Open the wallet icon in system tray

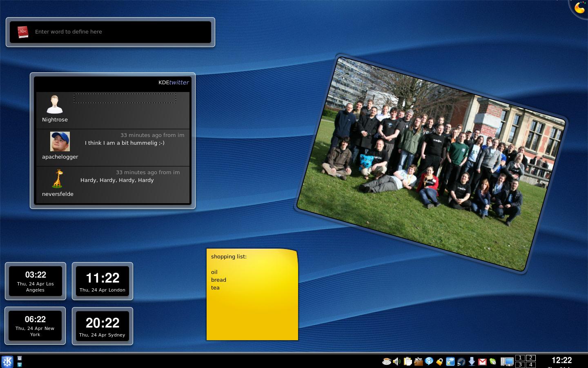(x=418, y=361)
